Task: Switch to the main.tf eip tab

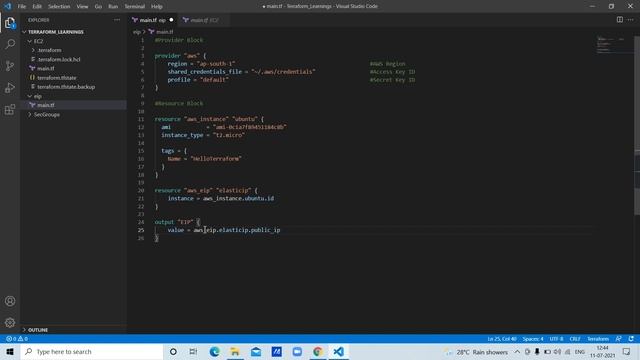Action: pos(153,20)
